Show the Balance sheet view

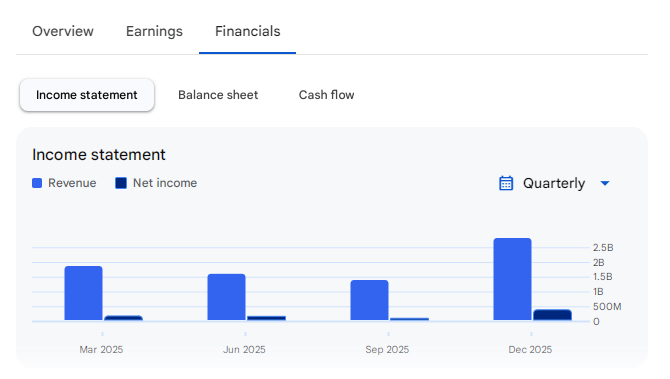point(218,95)
